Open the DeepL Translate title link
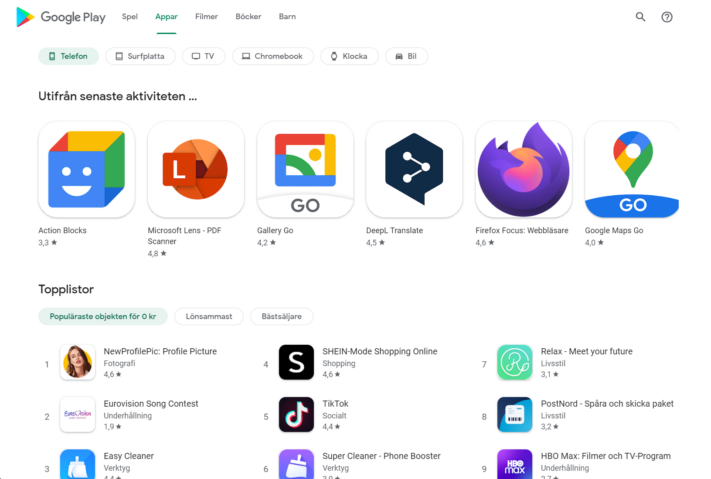The image size is (711, 479). (x=394, y=230)
